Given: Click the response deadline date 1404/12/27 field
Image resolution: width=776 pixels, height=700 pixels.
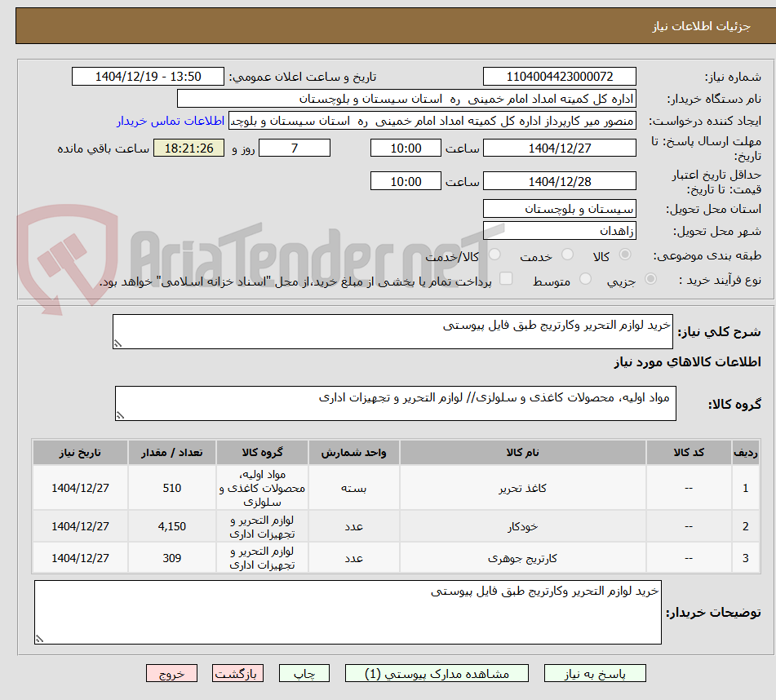Looking at the screenshot, I should (x=559, y=148).
